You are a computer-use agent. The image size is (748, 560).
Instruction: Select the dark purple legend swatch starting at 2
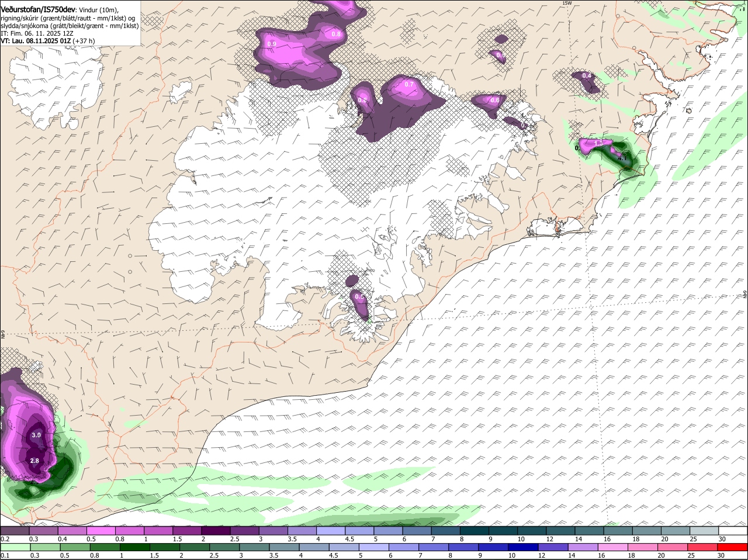click(216, 531)
